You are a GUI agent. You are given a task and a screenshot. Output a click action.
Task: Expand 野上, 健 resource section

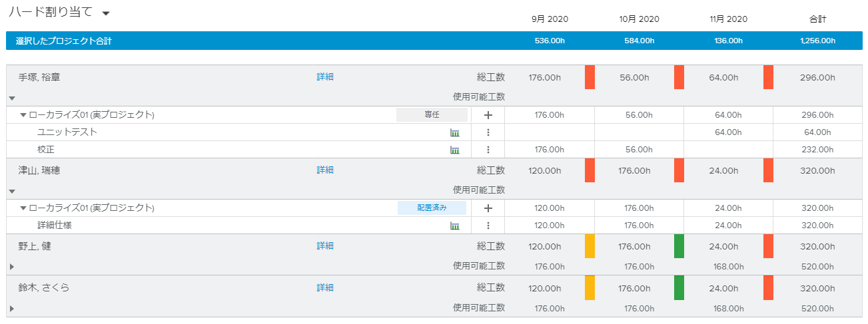[11, 266]
